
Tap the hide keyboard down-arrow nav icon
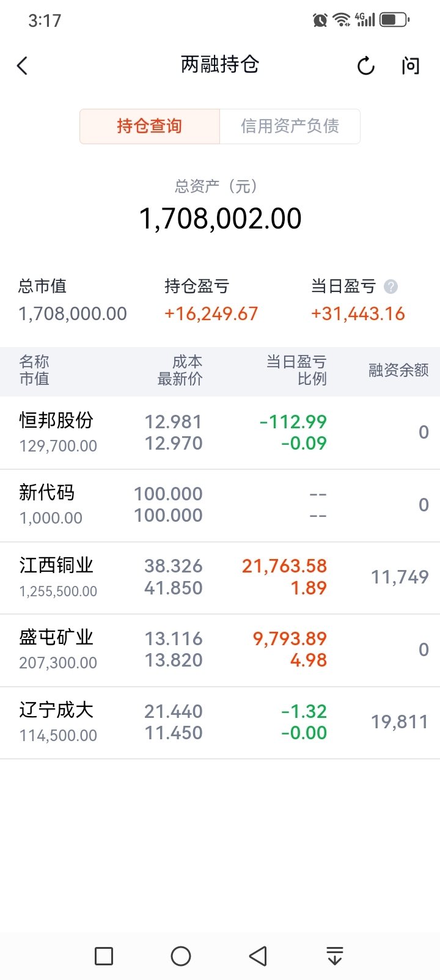click(x=334, y=956)
